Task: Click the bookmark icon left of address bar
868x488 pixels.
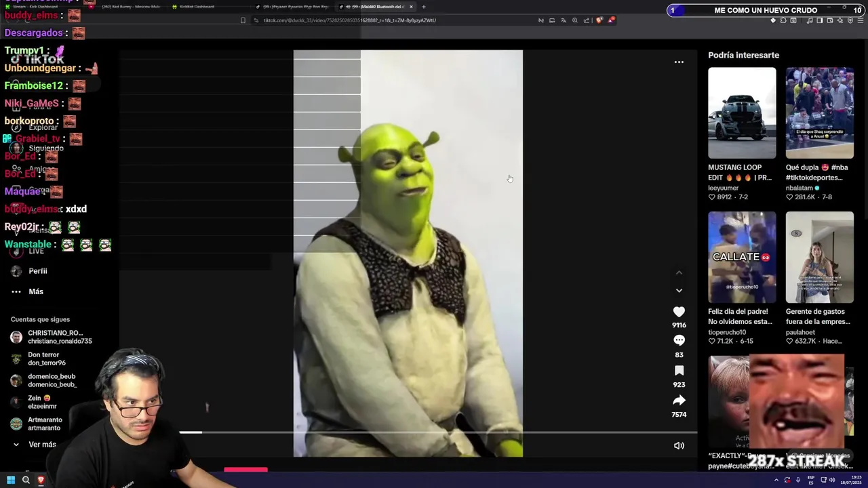Action: [243, 20]
